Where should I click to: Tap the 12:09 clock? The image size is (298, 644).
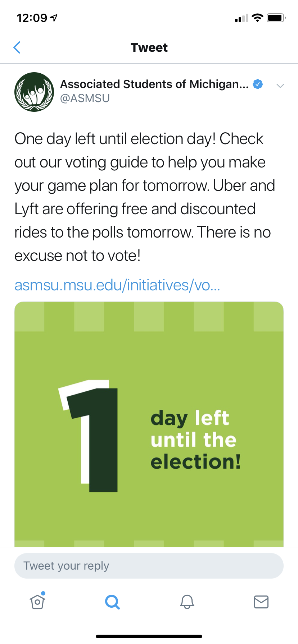pyautogui.click(x=32, y=18)
